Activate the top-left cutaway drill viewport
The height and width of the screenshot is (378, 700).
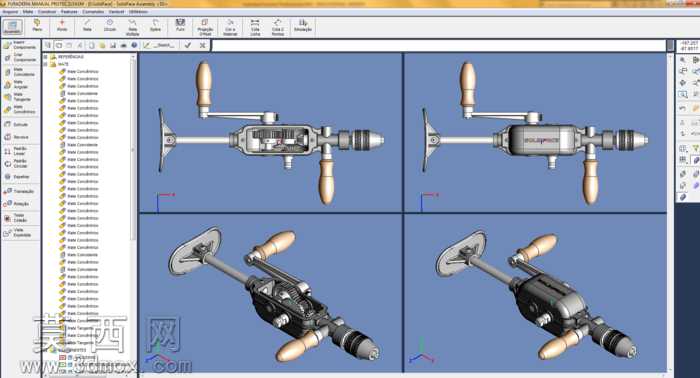click(271, 133)
